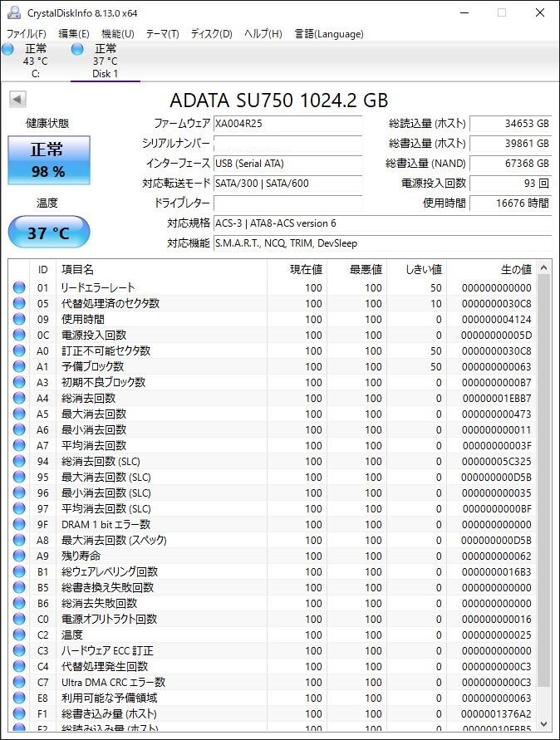Screen dimensions: 560x740
Task: Open the ファイル(F) menu
Action: pyautogui.click(x=27, y=33)
